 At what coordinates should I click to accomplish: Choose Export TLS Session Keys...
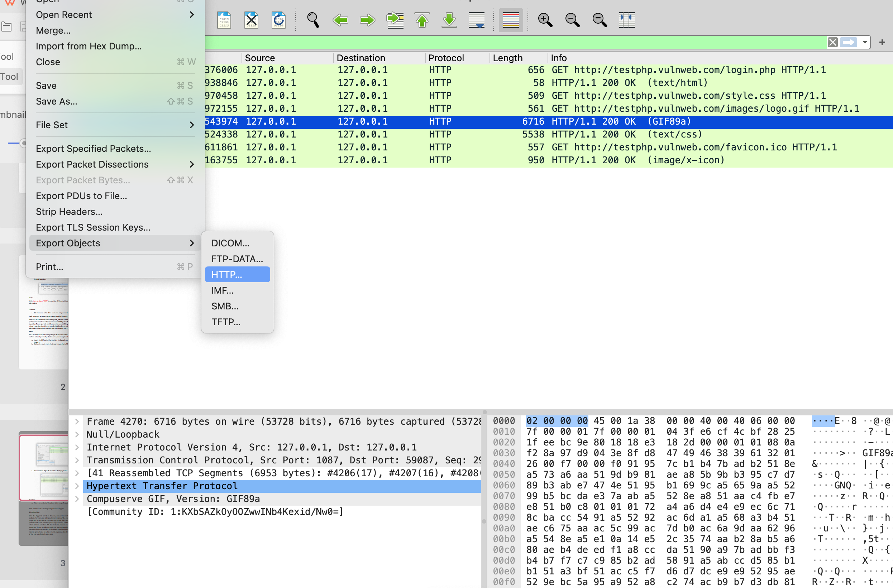click(x=115, y=227)
